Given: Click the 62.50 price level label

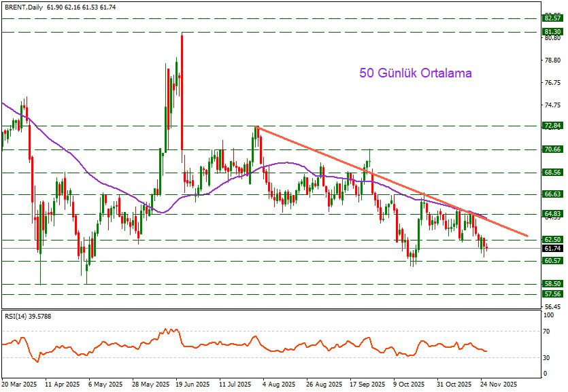Looking at the screenshot, I should [552, 240].
